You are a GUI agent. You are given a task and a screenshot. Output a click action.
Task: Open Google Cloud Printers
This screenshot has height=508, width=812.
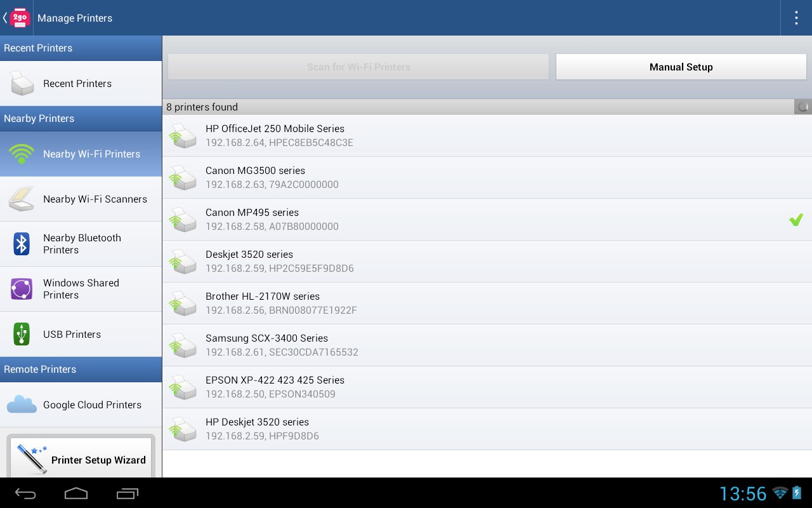pyautogui.click(x=81, y=404)
